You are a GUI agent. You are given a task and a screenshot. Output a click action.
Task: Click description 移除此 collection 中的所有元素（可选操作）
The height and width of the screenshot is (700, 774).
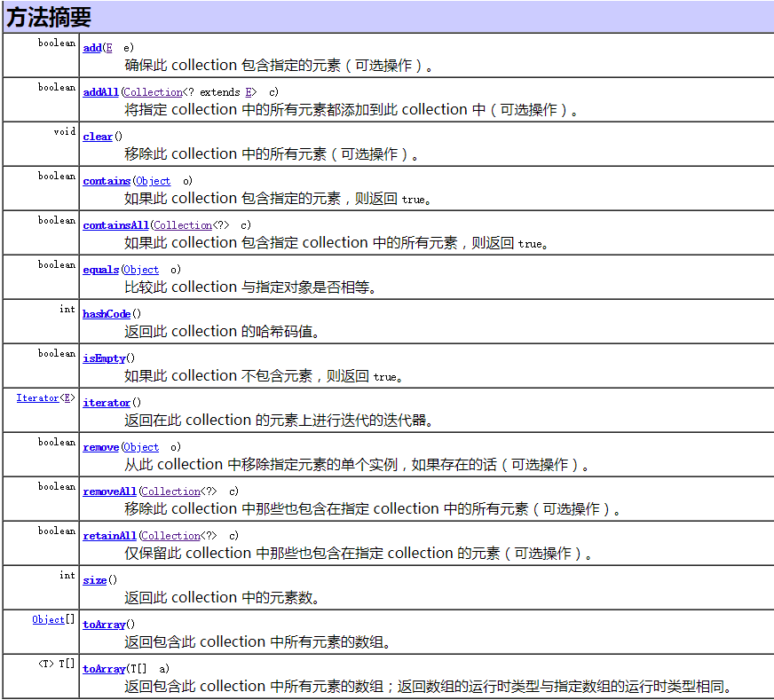point(272,153)
